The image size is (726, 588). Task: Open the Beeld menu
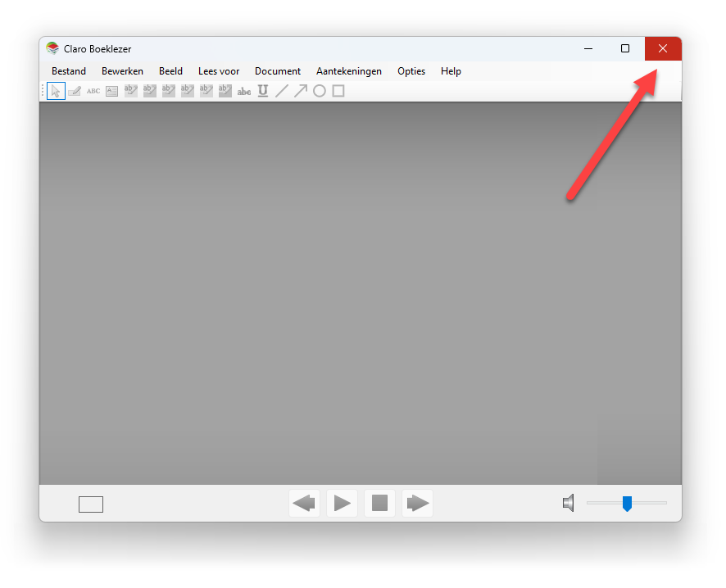(171, 71)
